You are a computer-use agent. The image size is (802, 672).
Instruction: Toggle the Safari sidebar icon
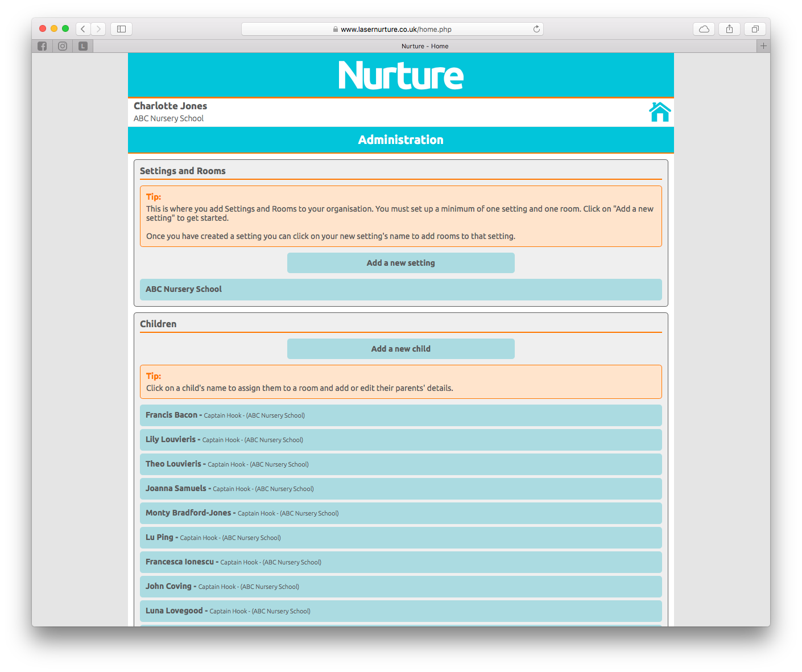[121, 29]
